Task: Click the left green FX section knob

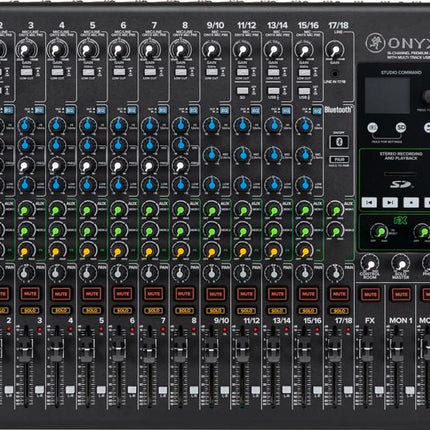Action: (x=380, y=231)
